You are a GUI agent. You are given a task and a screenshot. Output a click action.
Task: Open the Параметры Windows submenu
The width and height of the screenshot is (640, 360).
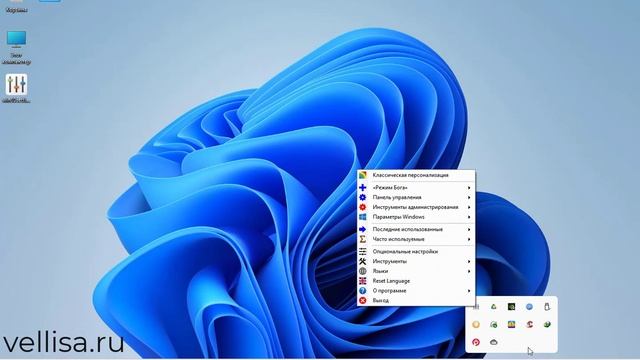[416, 217]
